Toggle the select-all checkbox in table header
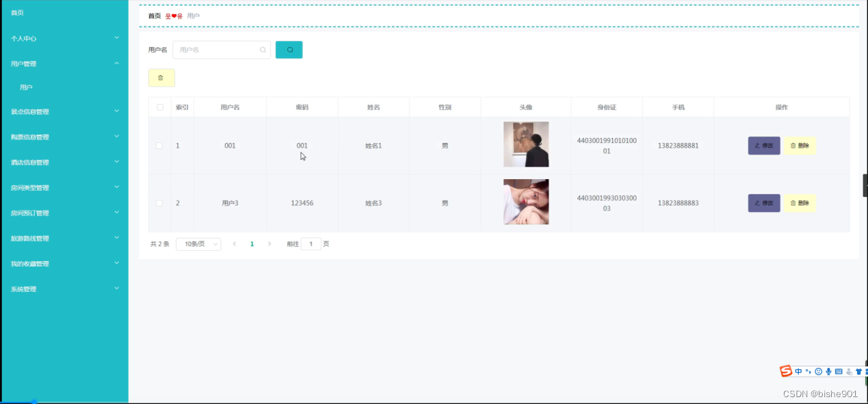Viewport: 868px width, 404px height. [x=160, y=107]
